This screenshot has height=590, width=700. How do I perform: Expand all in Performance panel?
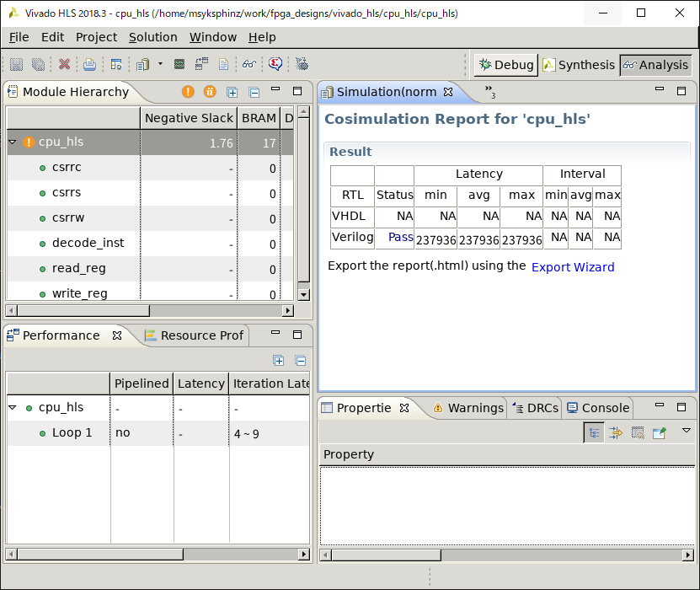pyautogui.click(x=278, y=361)
